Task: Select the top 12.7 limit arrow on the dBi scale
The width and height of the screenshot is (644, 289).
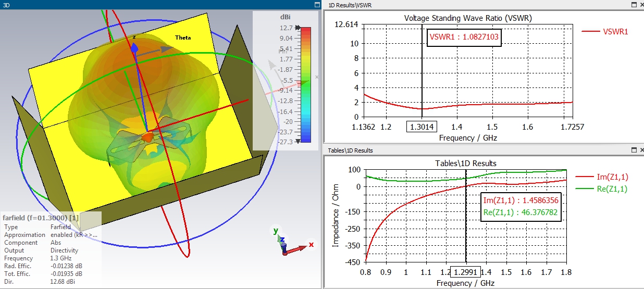Action: (298, 28)
